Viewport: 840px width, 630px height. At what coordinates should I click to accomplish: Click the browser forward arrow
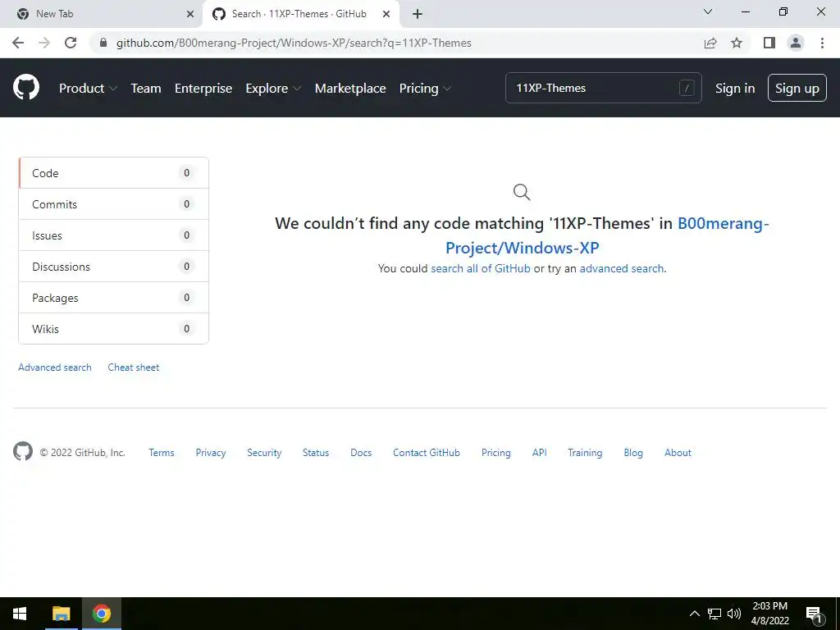pyautogui.click(x=44, y=43)
